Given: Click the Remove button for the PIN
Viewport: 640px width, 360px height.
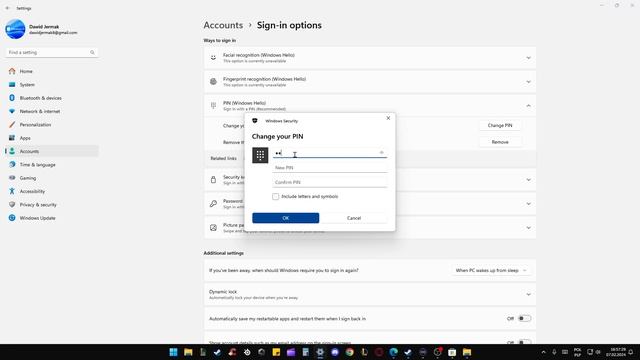Looking at the screenshot, I should click(500, 142).
